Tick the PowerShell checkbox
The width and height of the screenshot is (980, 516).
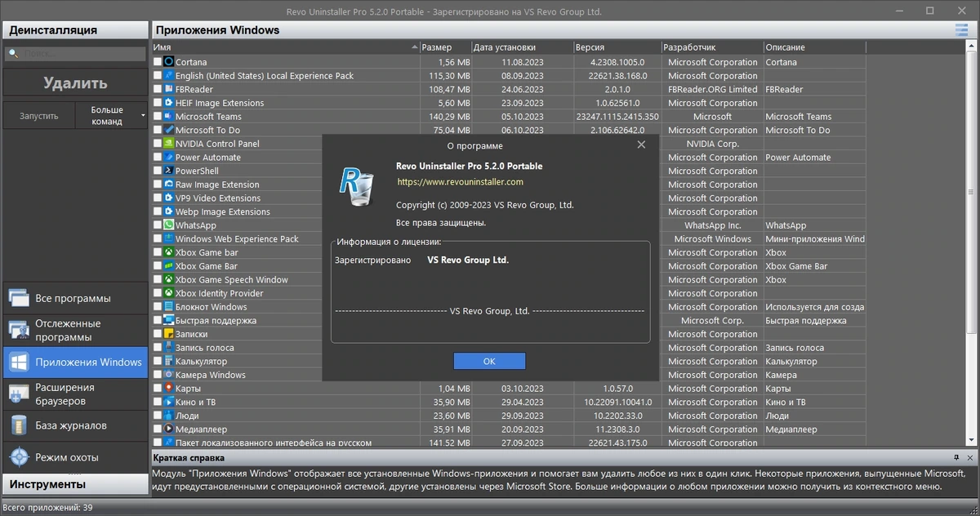[158, 171]
